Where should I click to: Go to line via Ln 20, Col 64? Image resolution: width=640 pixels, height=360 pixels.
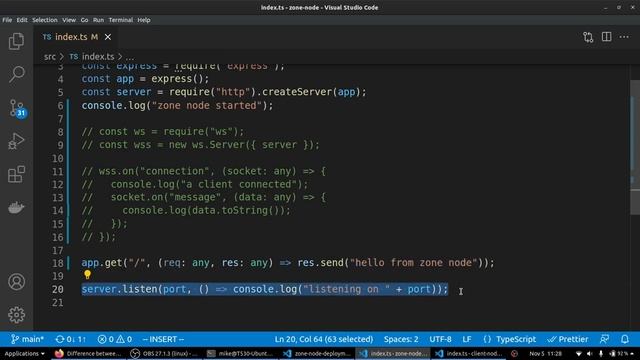pos(324,339)
